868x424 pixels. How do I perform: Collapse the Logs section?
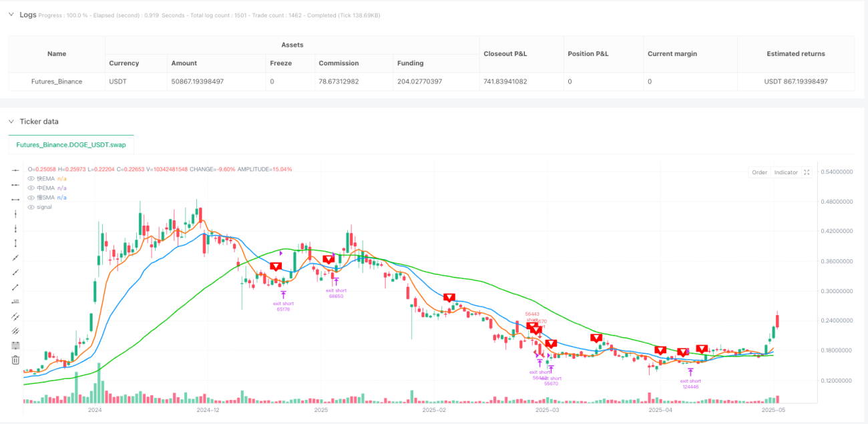[x=11, y=15]
